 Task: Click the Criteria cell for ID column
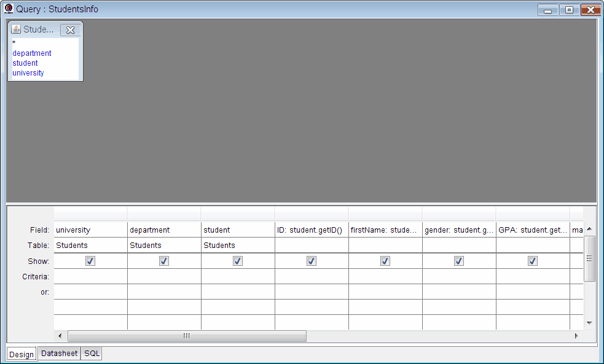click(x=312, y=276)
